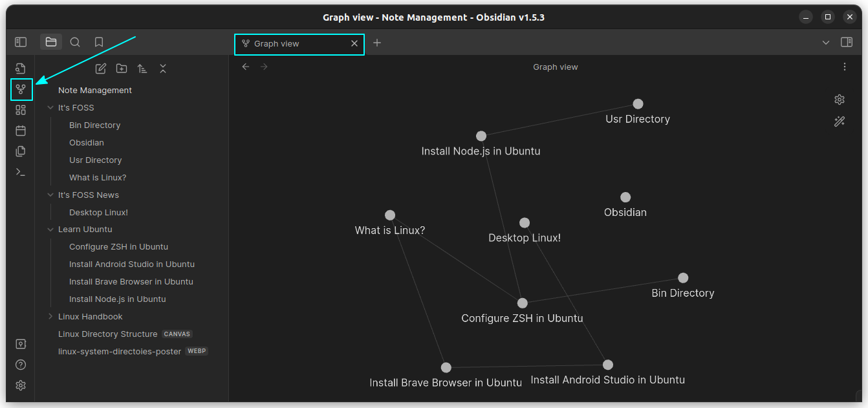This screenshot has height=408, width=868.
Task: Open graph view from the ribbon
Action: [21, 89]
